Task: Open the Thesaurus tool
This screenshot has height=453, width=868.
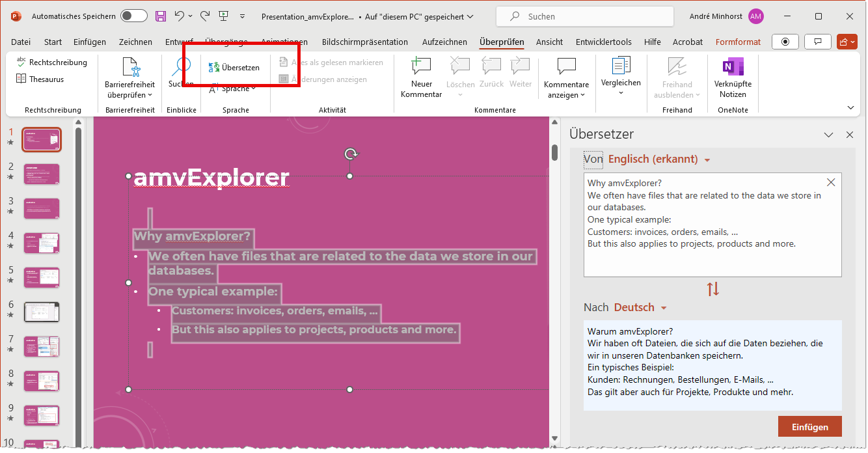Action: click(x=40, y=79)
